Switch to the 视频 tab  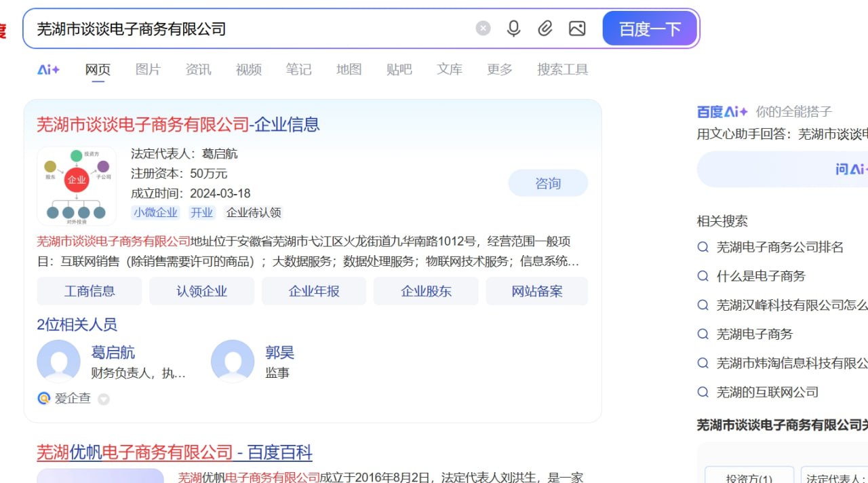248,69
